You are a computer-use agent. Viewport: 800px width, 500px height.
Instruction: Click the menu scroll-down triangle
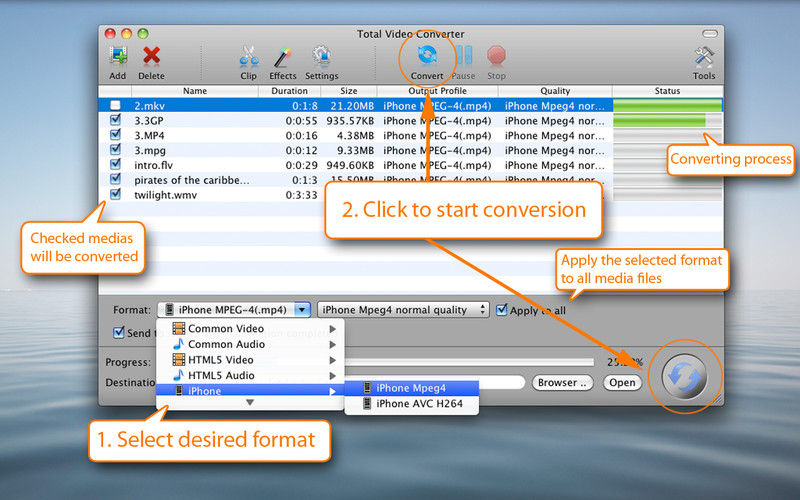(249, 403)
